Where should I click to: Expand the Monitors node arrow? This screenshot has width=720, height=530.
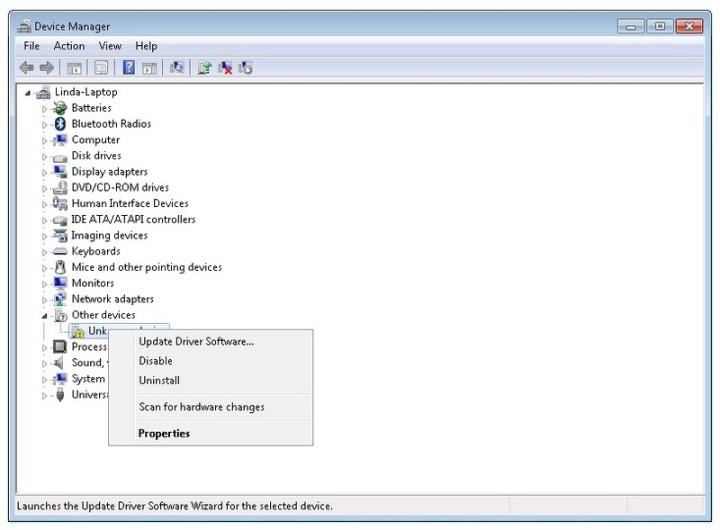[x=45, y=284]
